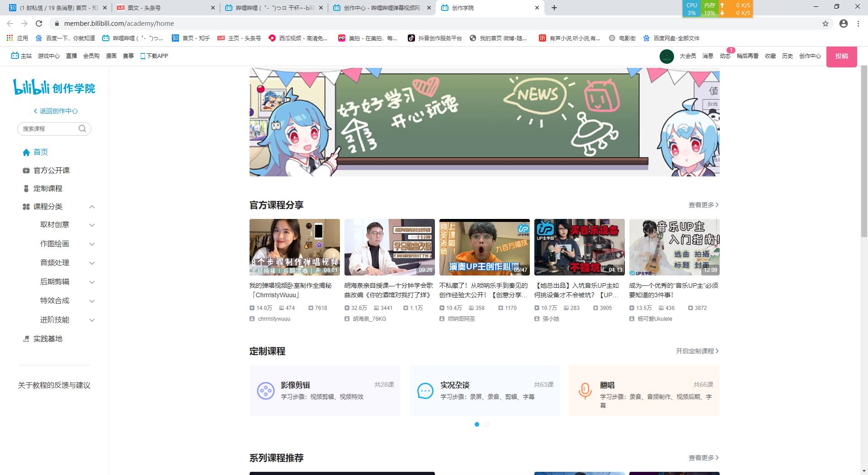Open 收藏 favorites from top navigation

click(771, 56)
